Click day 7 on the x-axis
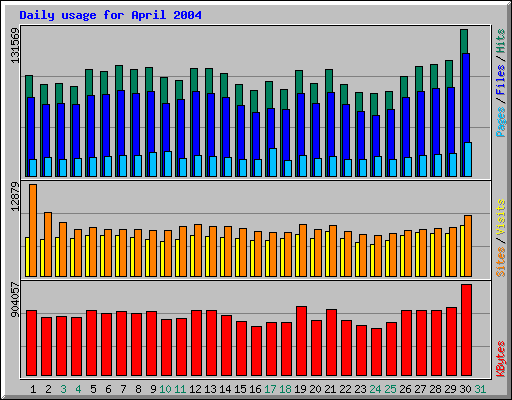 123,389
